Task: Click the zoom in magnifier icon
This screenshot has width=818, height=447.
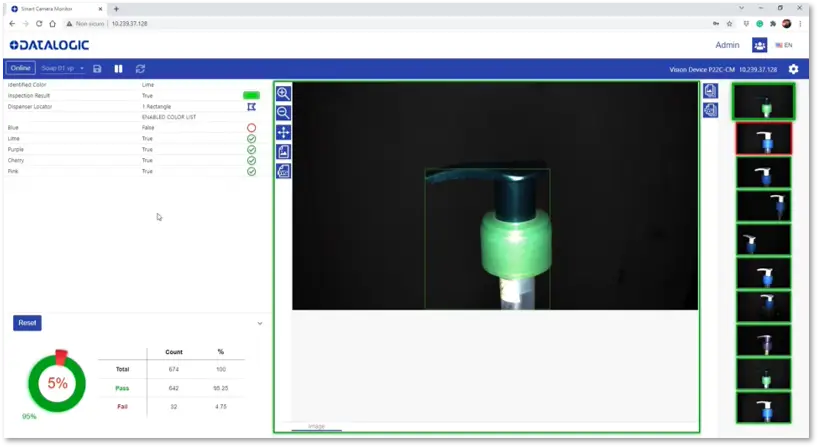Action: pyautogui.click(x=283, y=93)
